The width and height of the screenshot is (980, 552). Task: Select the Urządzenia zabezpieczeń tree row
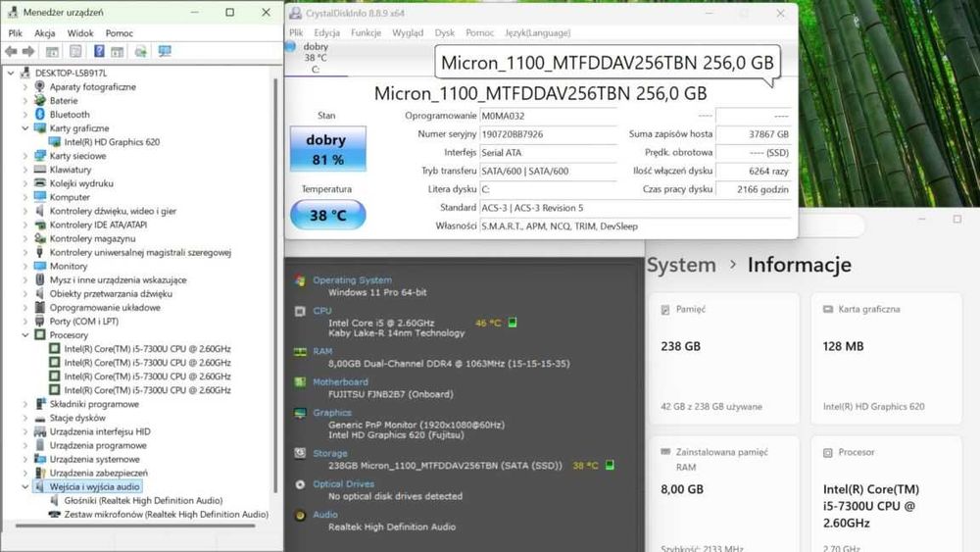(x=99, y=473)
